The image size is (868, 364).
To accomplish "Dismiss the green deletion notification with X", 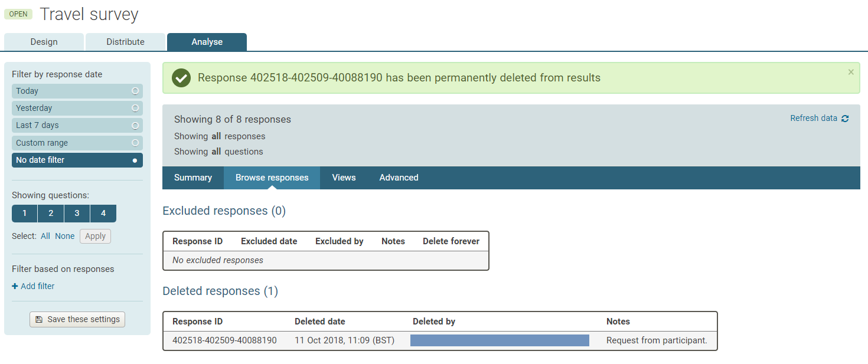I will (851, 72).
